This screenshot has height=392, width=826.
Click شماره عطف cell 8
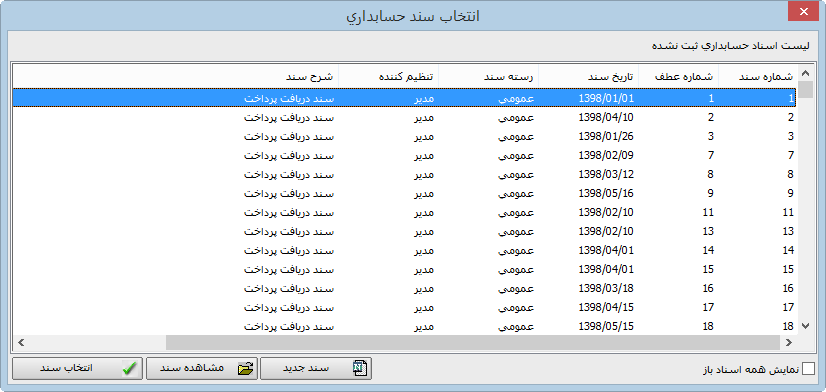tap(711, 174)
